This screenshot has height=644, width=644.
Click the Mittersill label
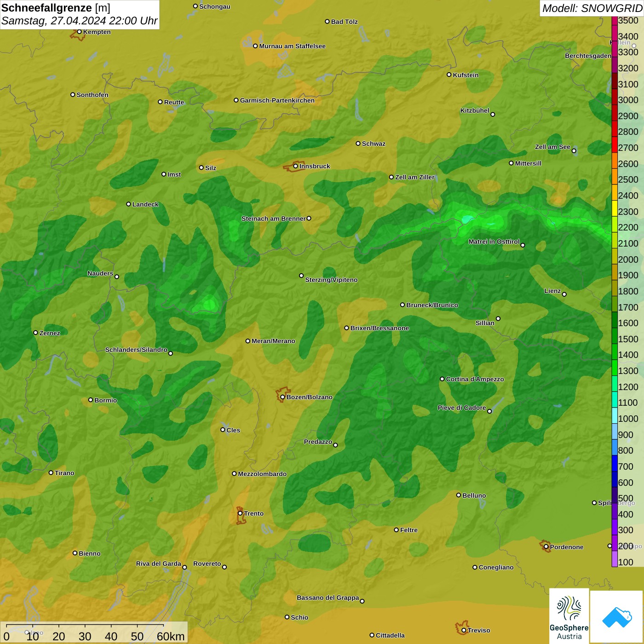528,163
